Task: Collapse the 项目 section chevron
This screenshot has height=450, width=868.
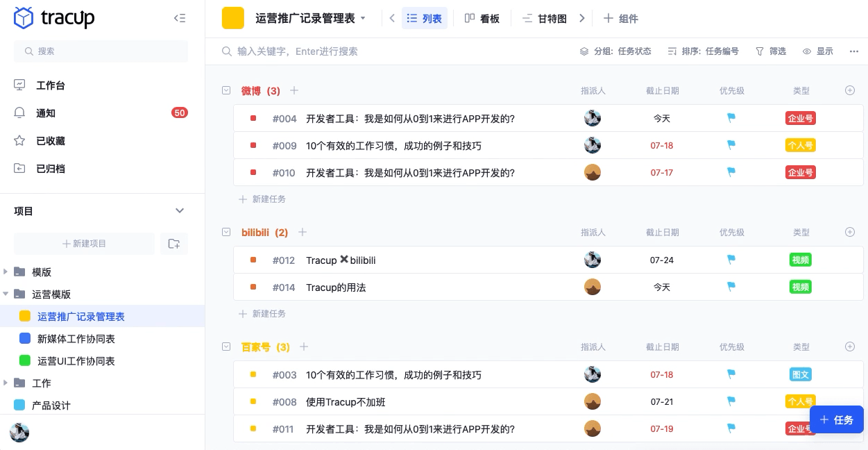Action: [180, 210]
